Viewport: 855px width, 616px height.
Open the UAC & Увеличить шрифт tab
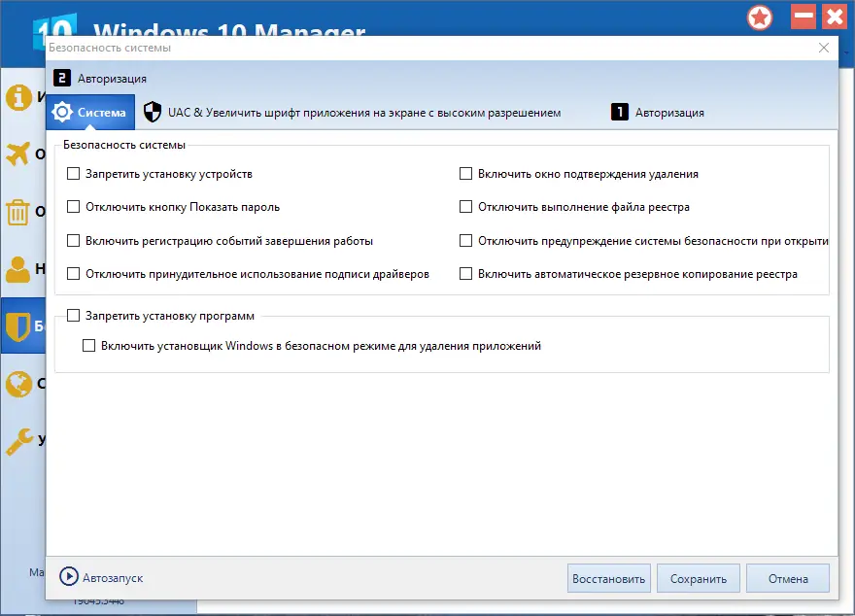(x=353, y=113)
